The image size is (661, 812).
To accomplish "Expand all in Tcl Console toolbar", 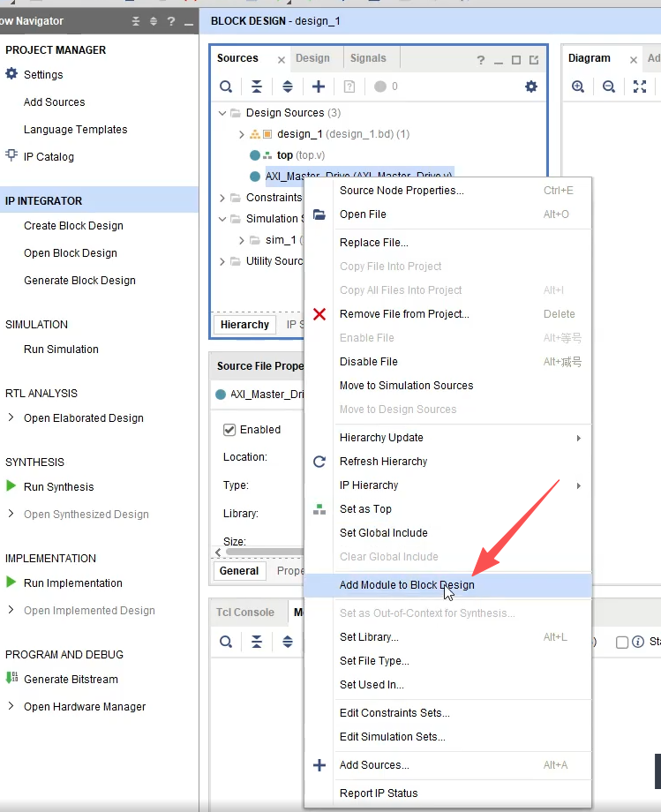I will point(288,643).
